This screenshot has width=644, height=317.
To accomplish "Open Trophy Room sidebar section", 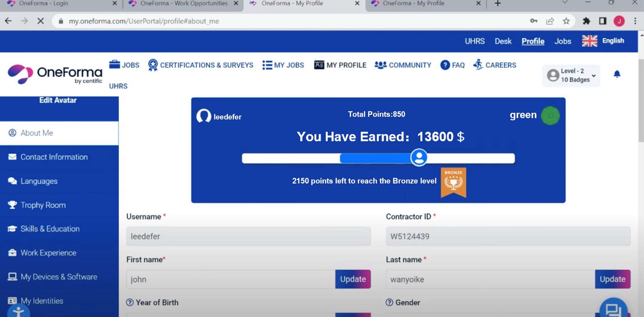I will coord(59,205).
